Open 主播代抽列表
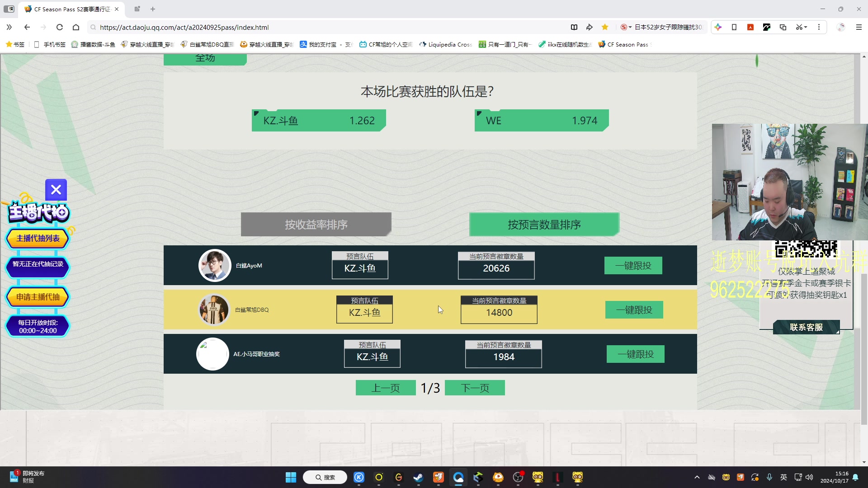The image size is (868, 488). pyautogui.click(x=38, y=239)
